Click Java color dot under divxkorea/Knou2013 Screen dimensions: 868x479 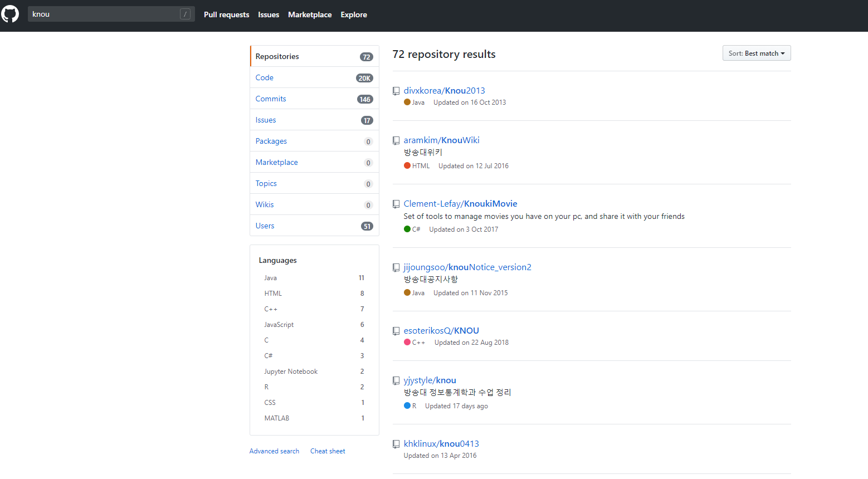407,102
